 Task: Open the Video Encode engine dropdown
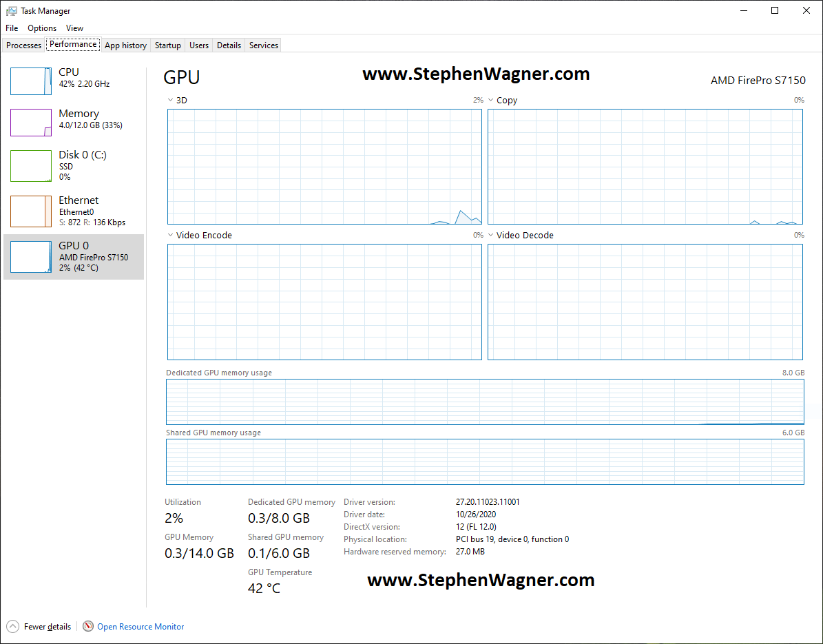[x=170, y=235]
